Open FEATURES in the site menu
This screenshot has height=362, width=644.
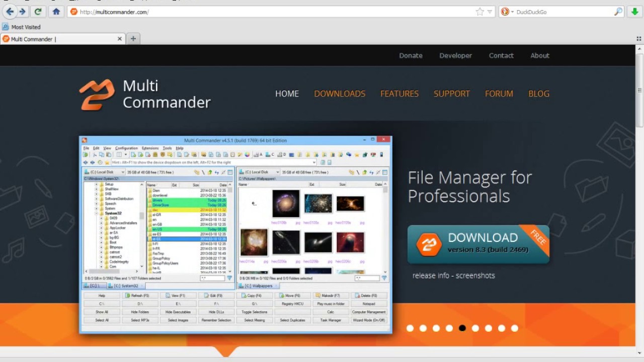pyautogui.click(x=399, y=94)
